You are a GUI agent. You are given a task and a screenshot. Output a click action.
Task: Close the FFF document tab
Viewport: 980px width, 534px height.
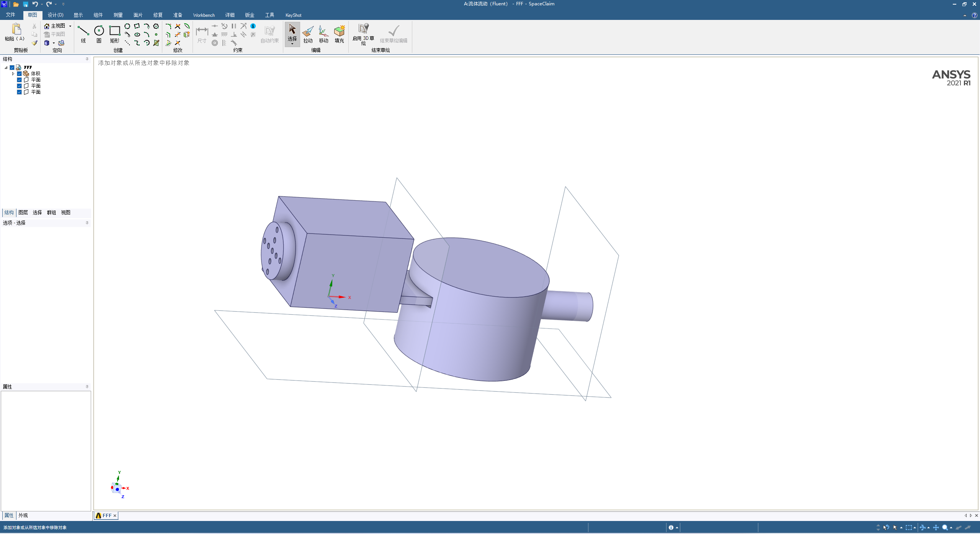click(x=114, y=516)
